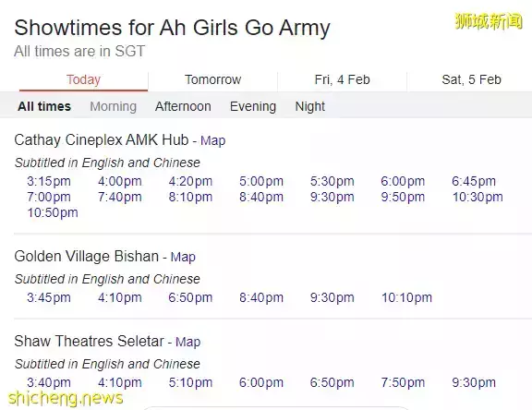Screen dimensions: 532x410
Task: Select the Sat, 5 Feb tab
Action: [x=471, y=79]
